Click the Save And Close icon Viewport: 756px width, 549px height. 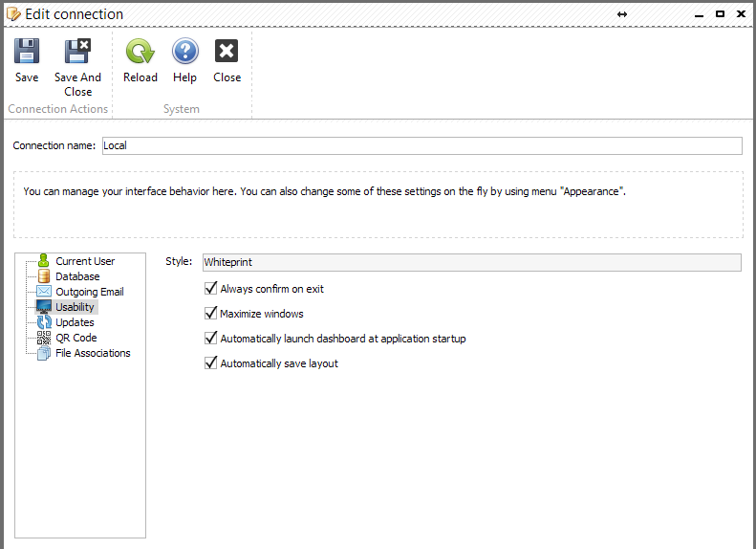pos(77,51)
